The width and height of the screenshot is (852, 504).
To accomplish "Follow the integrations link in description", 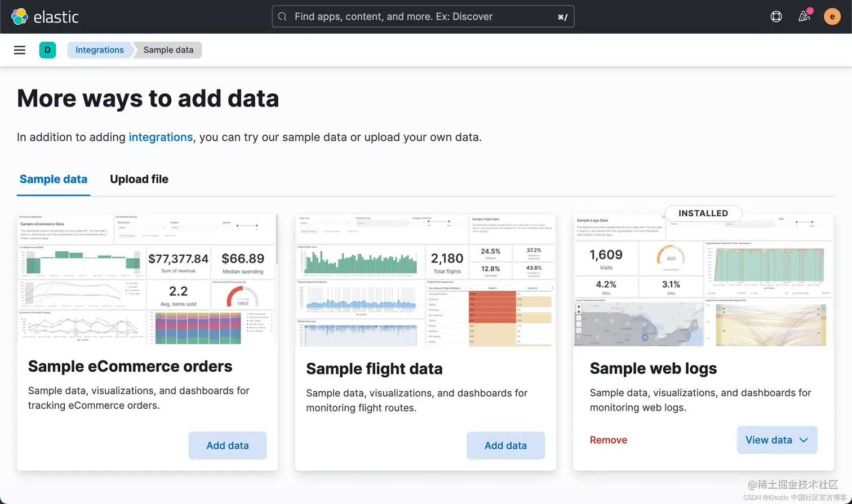I will 161,137.
